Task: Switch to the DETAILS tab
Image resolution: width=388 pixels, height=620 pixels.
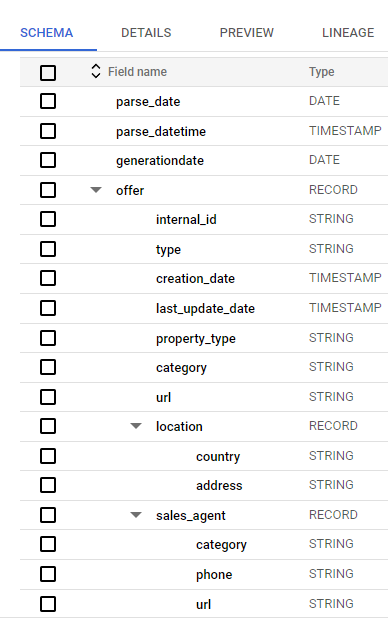Action: (x=146, y=32)
